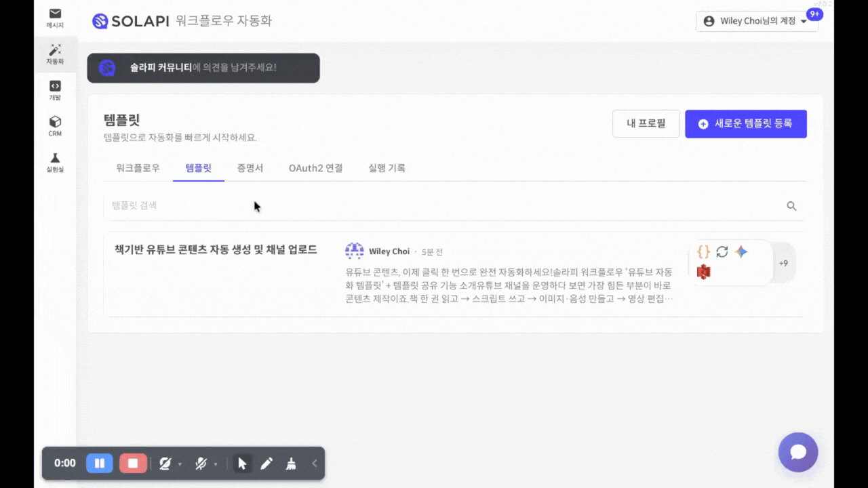Open the CRM cube icon in sidebar
This screenshot has height=488, width=868.
pos(55,126)
